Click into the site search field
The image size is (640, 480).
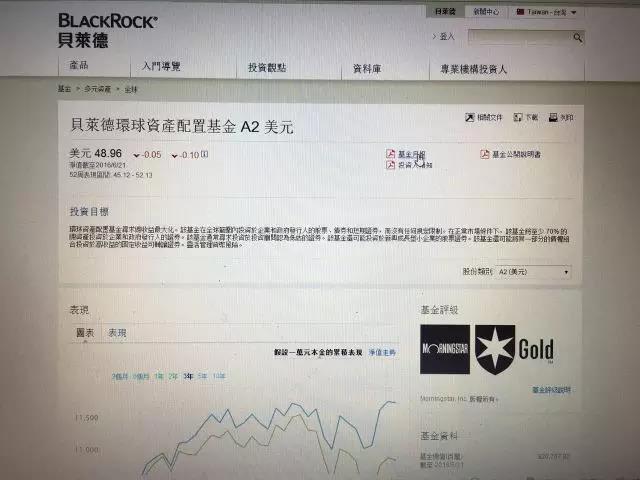(x=520, y=37)
